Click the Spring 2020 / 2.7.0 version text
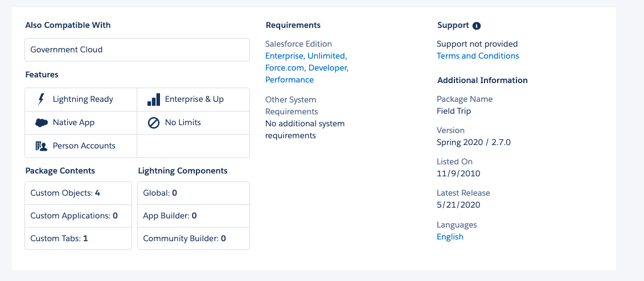This screenshot has width=644, height=281. click(473, 142)
